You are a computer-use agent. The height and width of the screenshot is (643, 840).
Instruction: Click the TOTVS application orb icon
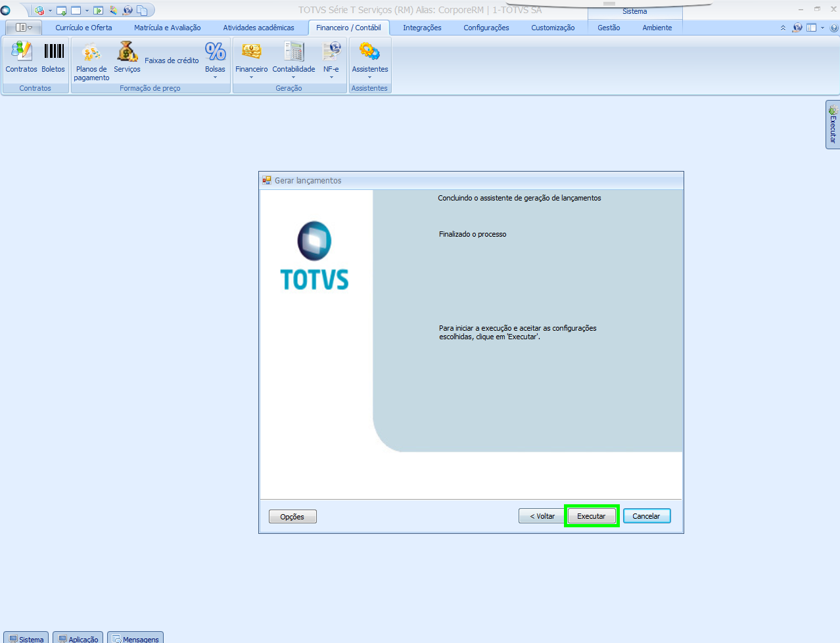[6, 11]
